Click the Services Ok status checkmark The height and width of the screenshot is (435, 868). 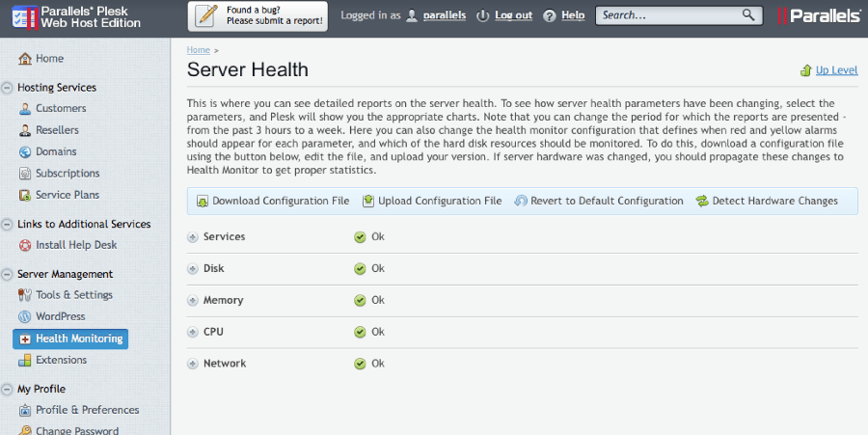tap(360, 237)
